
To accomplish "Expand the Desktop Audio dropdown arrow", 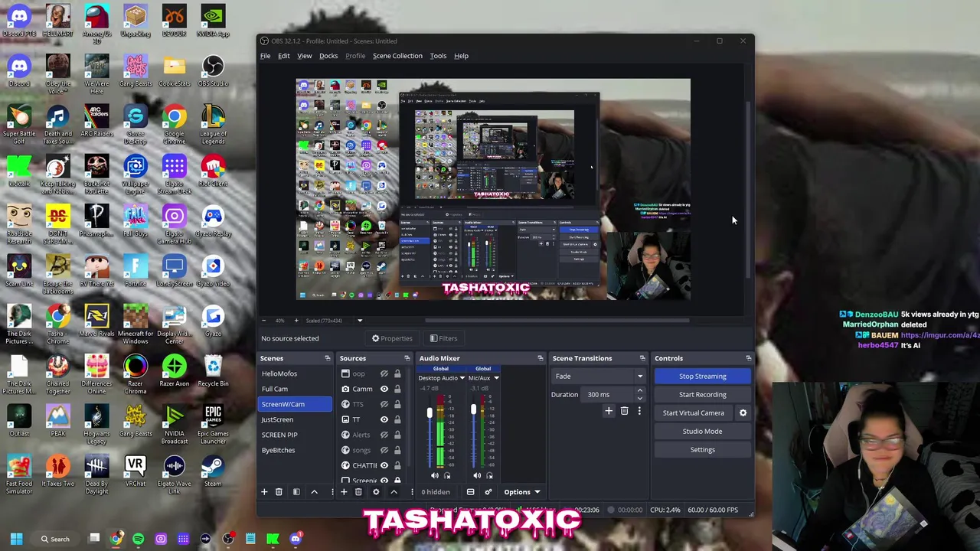I will tap(462, 378).
